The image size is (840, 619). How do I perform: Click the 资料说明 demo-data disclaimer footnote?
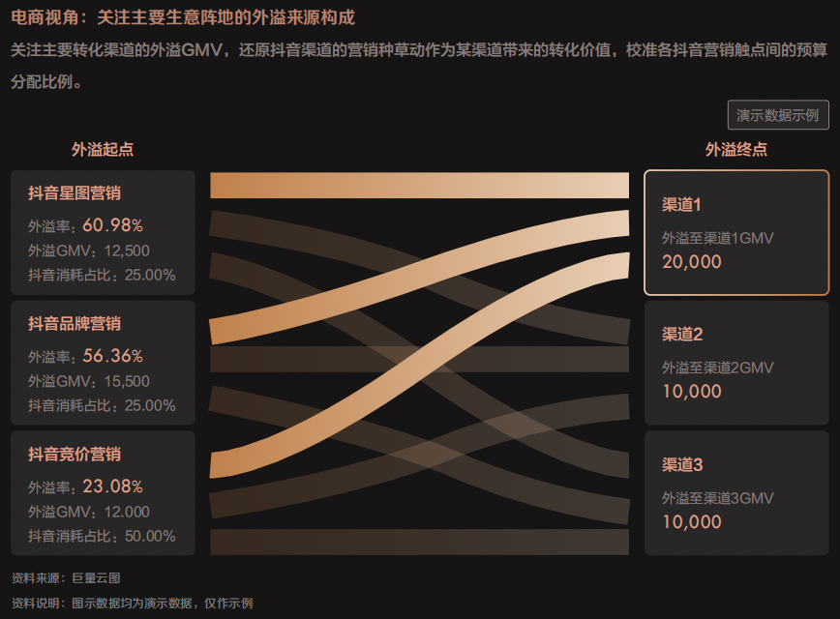132,604
